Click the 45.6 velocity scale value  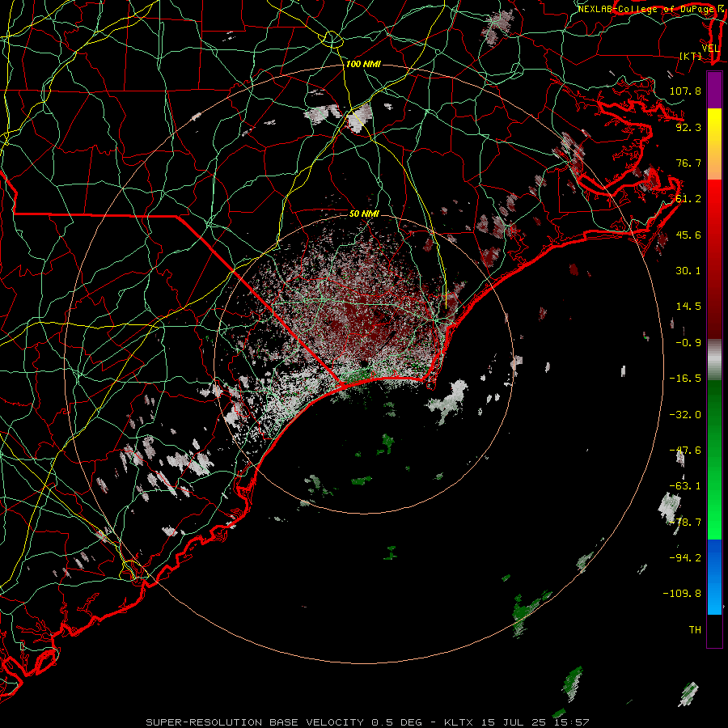coord(688,235)
